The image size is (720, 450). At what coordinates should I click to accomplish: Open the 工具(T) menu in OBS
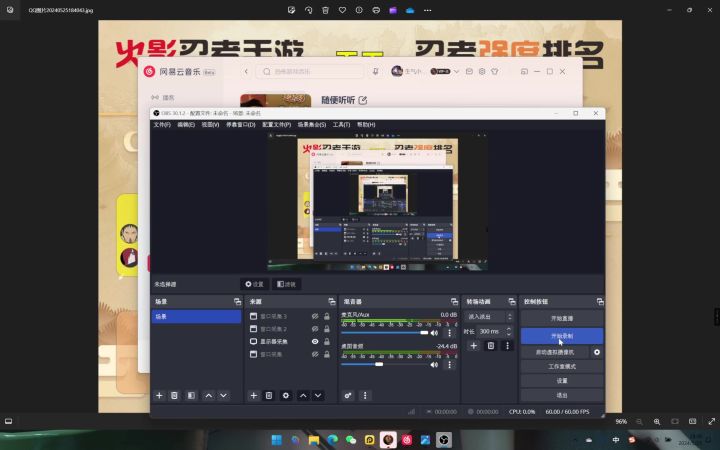click(341, 124)
